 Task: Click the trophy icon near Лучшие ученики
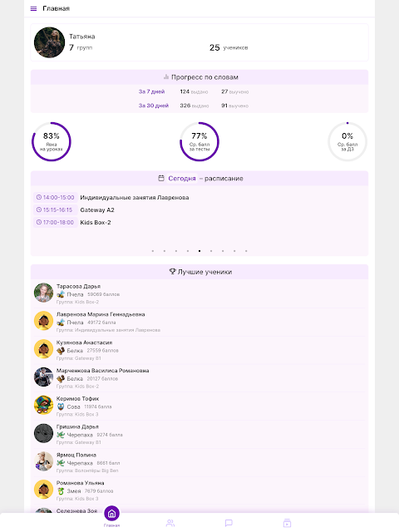point(172,272)
